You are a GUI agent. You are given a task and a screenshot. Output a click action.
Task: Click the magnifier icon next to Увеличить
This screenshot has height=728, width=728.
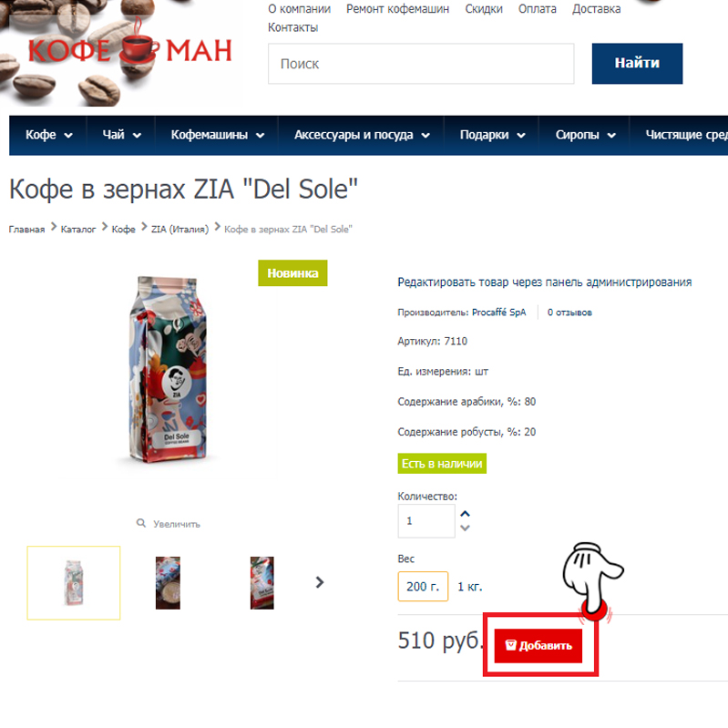coord(140,523)
